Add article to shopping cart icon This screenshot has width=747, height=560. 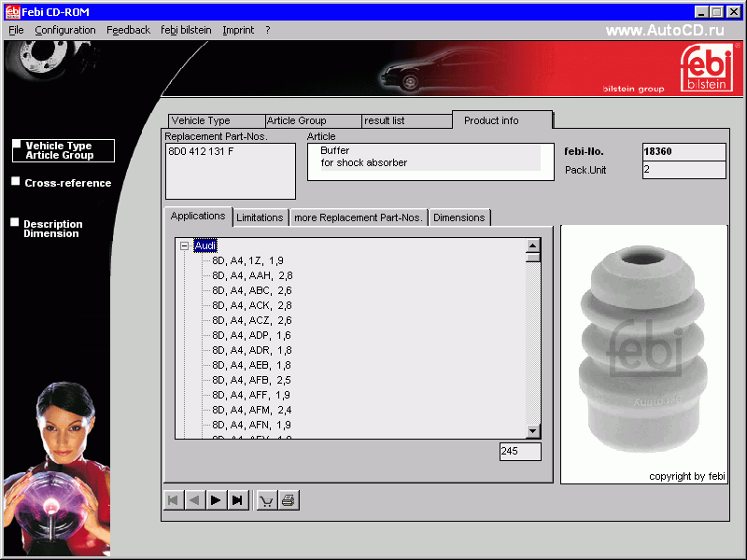pos(267,500)
